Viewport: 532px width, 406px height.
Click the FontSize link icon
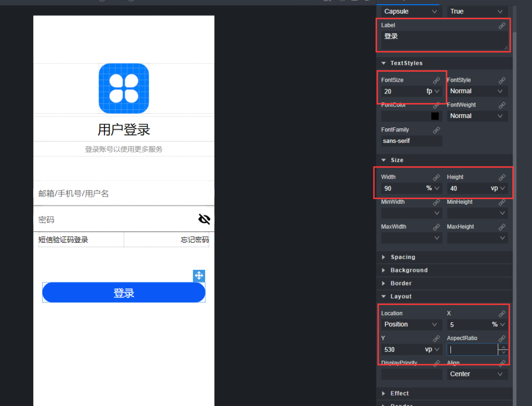coord(436,81)
